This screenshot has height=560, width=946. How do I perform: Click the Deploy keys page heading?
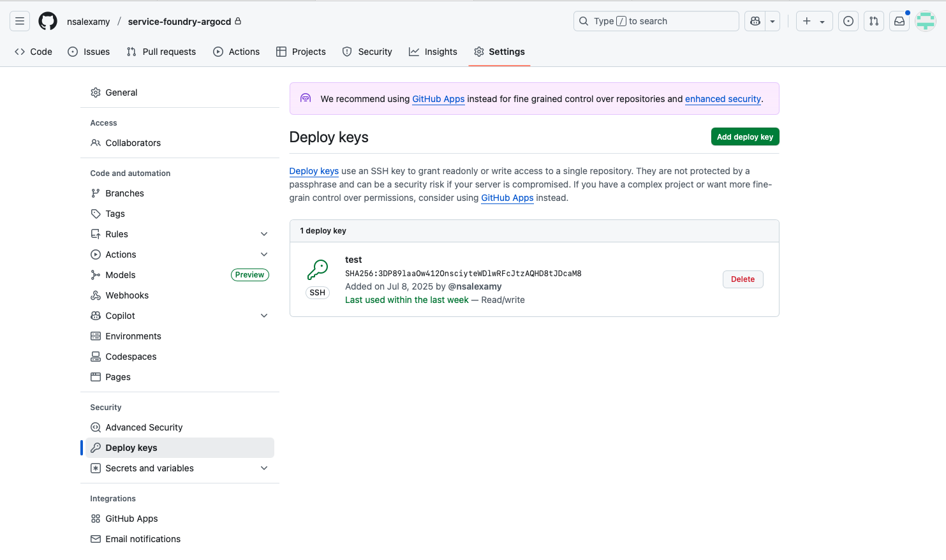[x=329, y=137]
